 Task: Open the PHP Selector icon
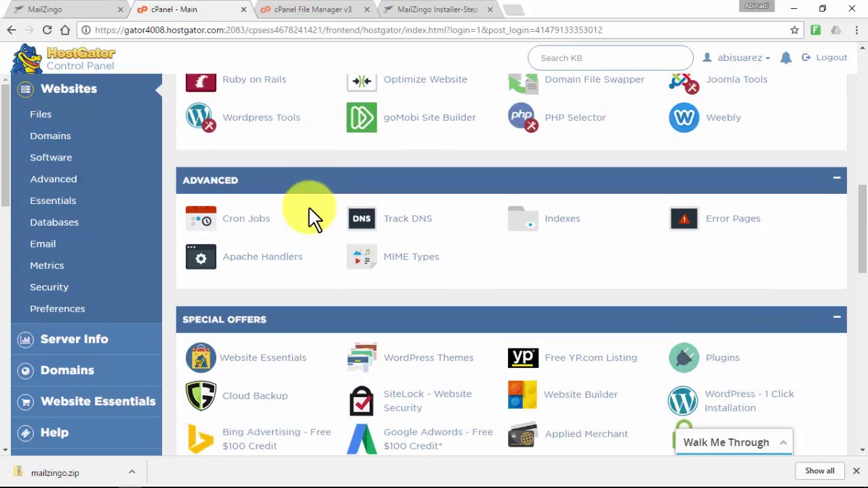click(523, 117)
